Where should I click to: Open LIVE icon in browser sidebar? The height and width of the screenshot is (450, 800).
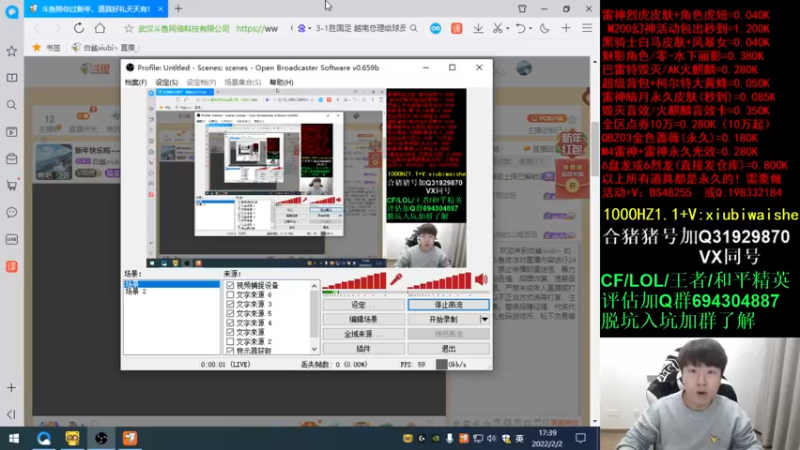pos(12,239)
